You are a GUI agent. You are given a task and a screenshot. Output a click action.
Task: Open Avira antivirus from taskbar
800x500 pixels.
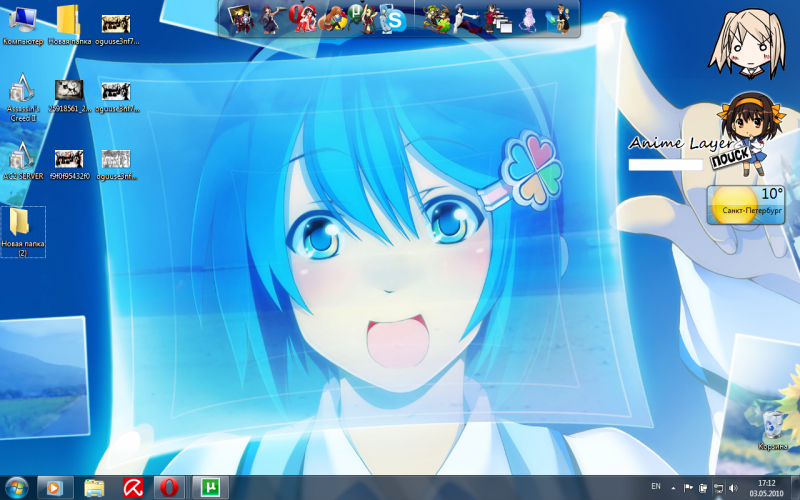[133, 488]
